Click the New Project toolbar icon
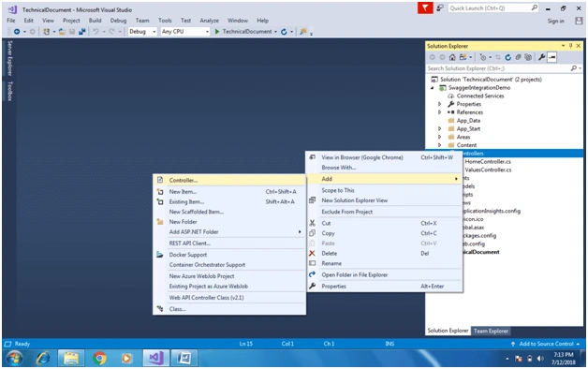Screen dimensions: 588x369 pyautogui.click(x=46, y=32)
